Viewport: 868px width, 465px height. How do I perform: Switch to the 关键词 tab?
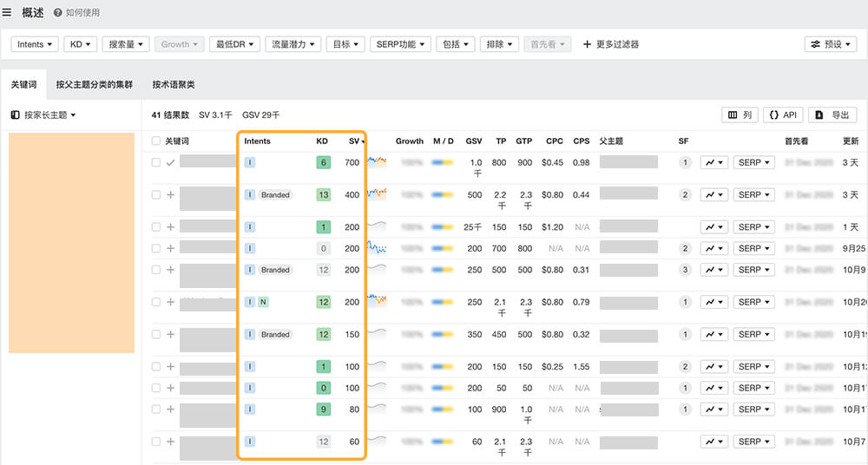23,85
